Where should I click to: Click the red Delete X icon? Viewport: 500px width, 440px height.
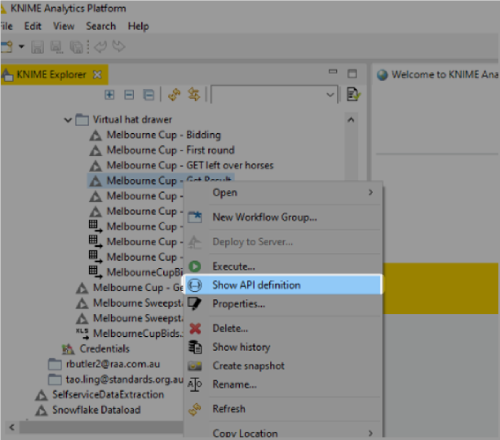tap(195, 328)
